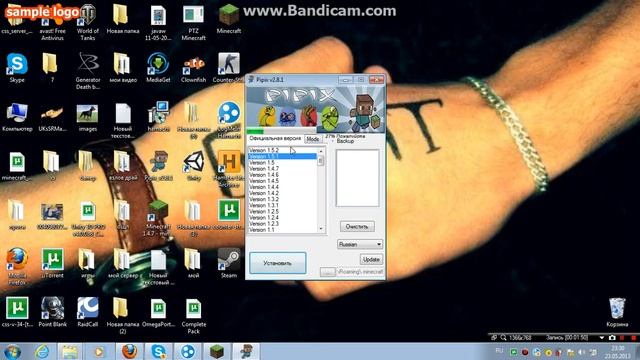This screenshot has height=360, width=640.
Task: Pick Version 1.3.2 in the list
Action: pos(282,199)
